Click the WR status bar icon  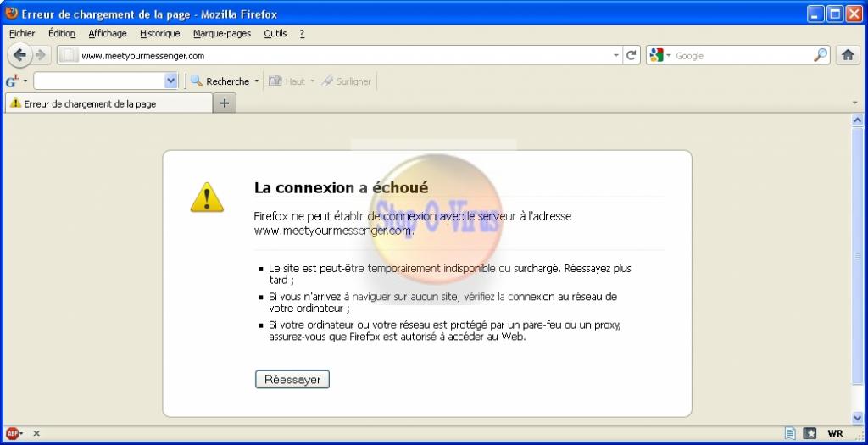835,433
